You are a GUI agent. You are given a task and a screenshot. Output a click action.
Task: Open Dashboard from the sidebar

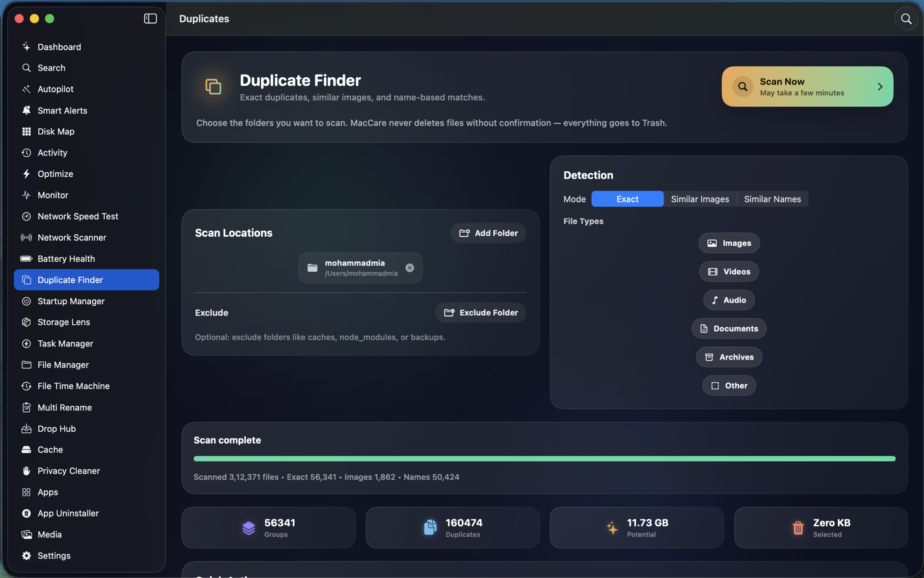[x=86, y=47]
